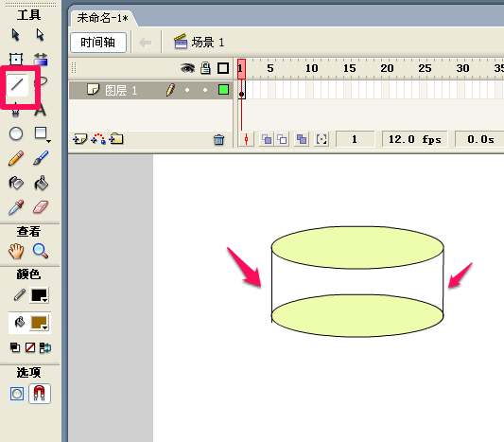This screenshot has width=504, height=442.
Task: Toggle Onion Skin in timeline
Action: [267, 139]
